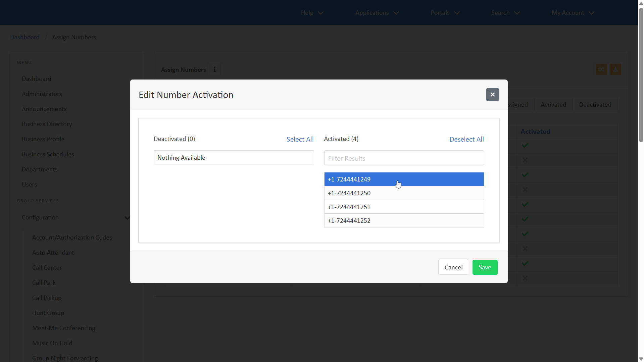Click Select All for deactivated numbers
Screen dimensions: 644x362
pyautogui.click(x=300, y=139)
